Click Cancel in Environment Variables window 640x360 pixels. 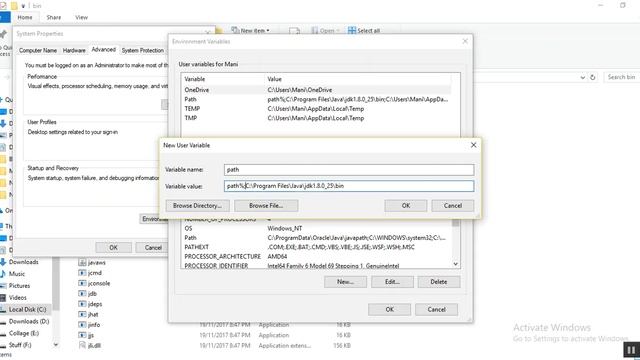pyautogui.click(x=436, y=309)
